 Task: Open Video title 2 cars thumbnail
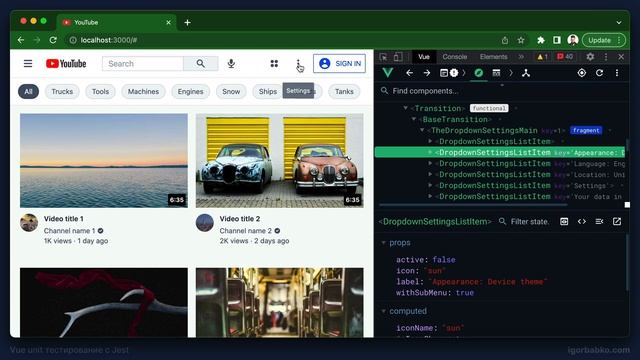(x=280, y=161)
